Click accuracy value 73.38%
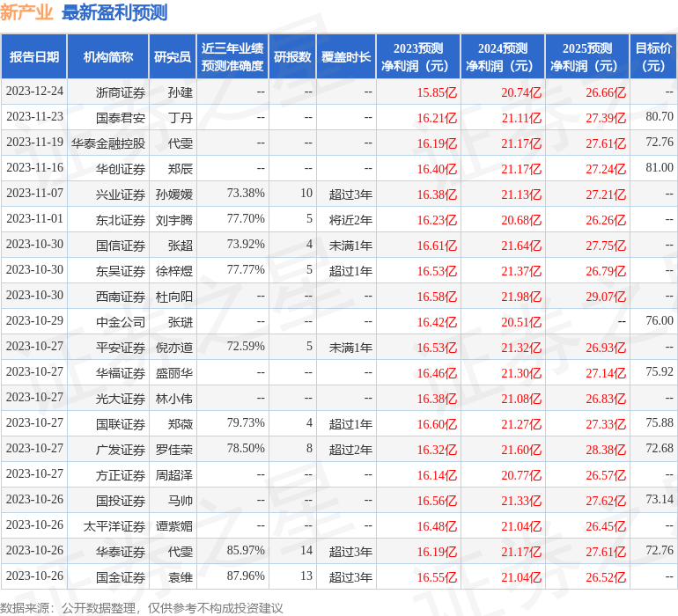Screen dimensions: 678x616 tap(246, 194)
